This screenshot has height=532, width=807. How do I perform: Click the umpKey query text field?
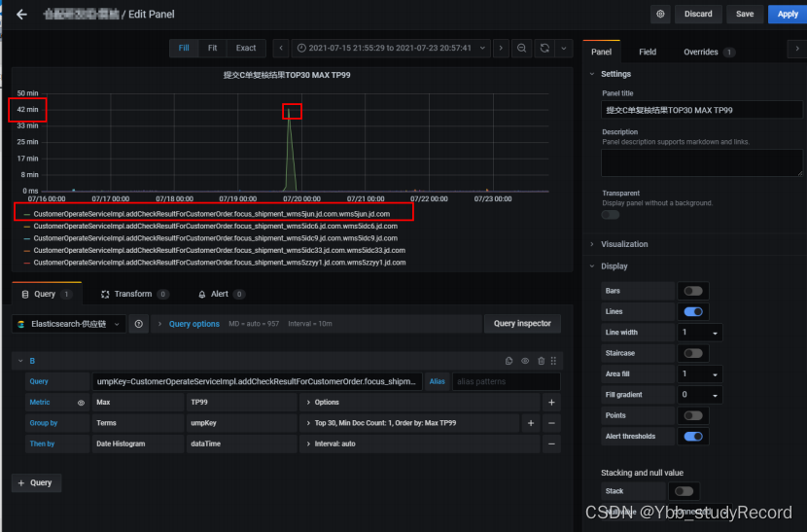coord(257,381)
